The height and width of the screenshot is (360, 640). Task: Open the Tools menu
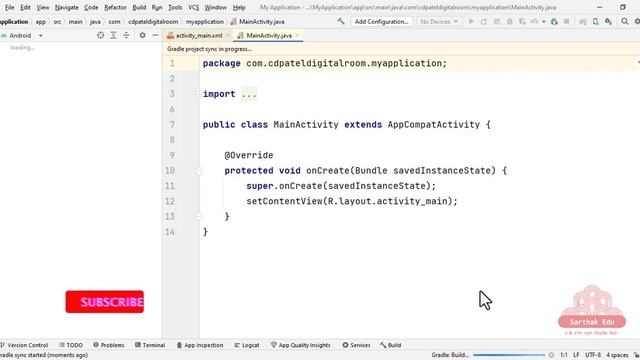coord(175,7)
